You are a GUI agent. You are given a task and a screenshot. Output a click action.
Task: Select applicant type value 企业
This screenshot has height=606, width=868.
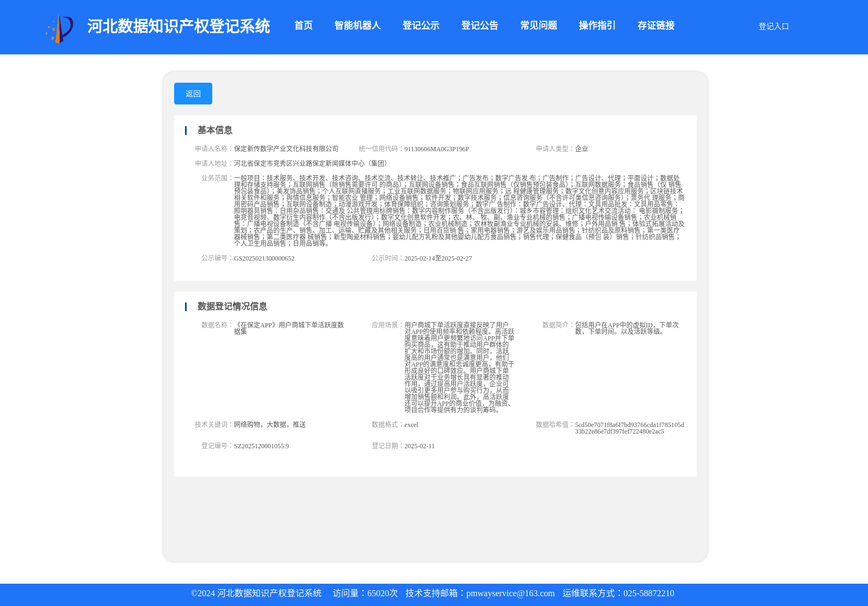click(581, 149)
